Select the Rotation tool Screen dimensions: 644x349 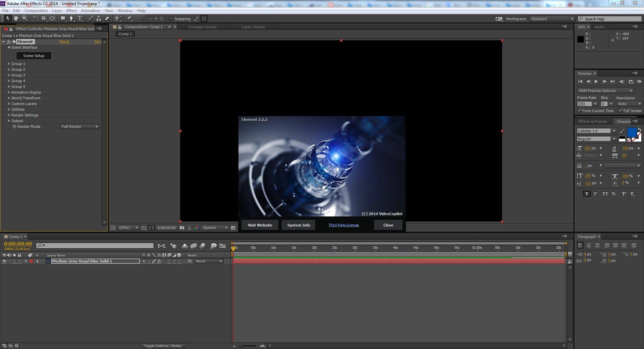(35, 18)
